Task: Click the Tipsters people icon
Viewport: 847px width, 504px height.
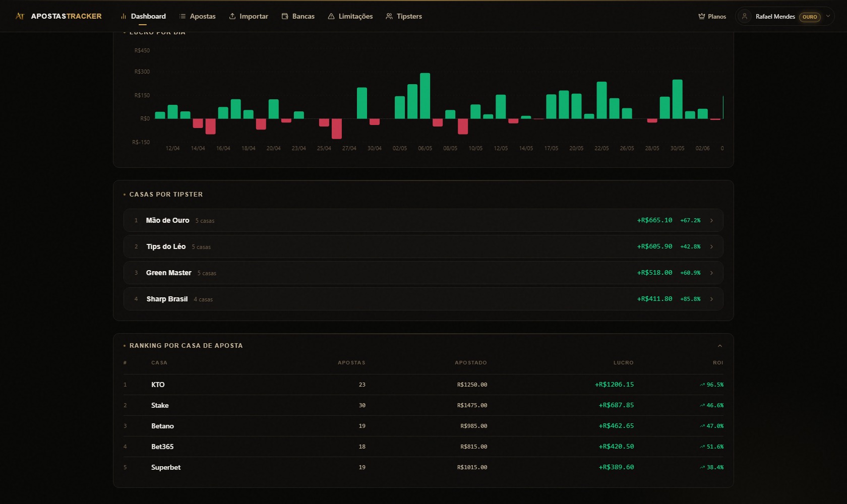Action: [389, 16]
